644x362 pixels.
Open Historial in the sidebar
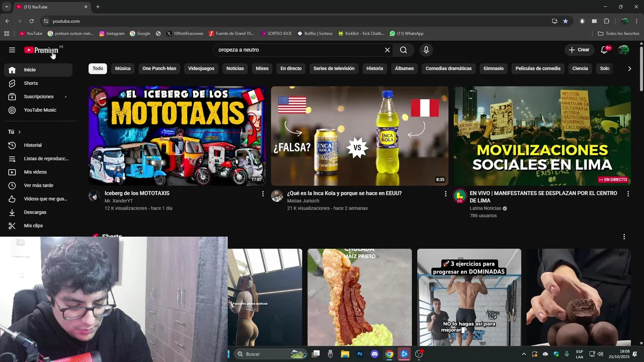coord(38,145)
